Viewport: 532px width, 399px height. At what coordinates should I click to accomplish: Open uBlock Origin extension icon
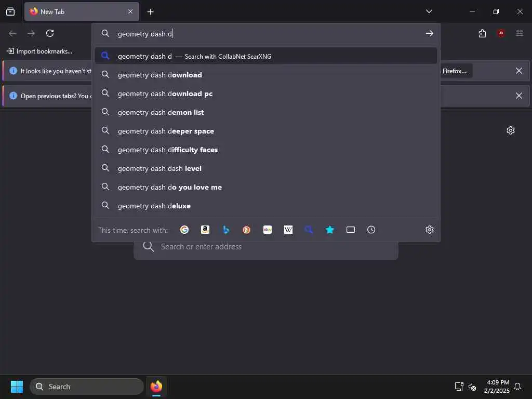(x=501, y=33)
